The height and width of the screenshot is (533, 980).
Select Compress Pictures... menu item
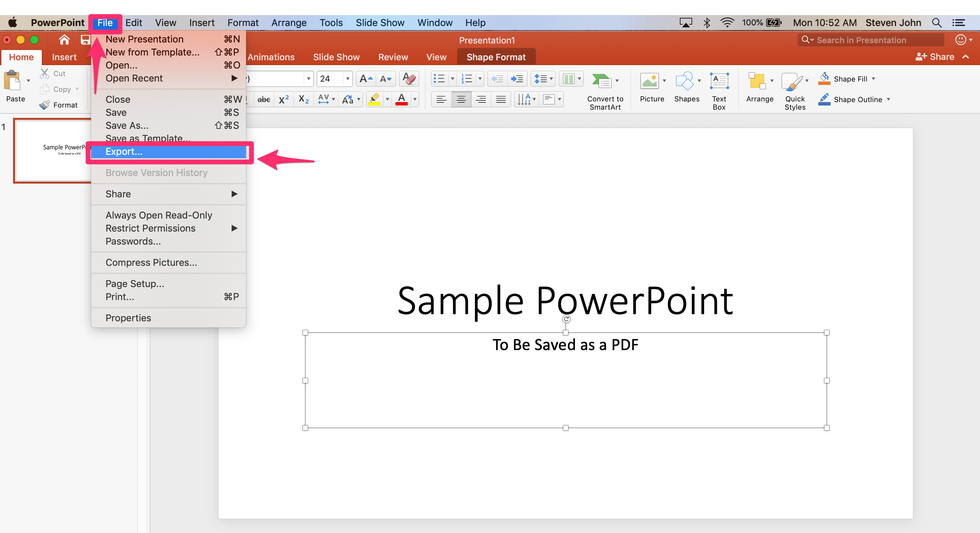click(169, 262)
